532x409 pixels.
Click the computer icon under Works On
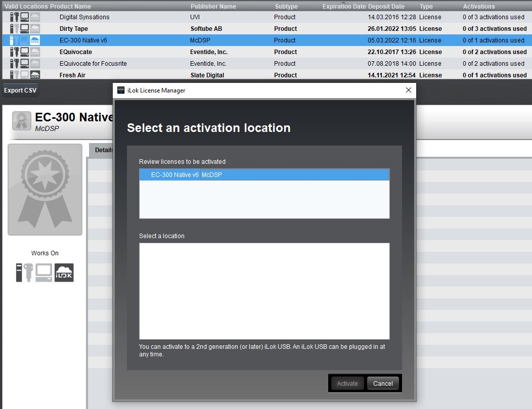click(x=43, y=272)
